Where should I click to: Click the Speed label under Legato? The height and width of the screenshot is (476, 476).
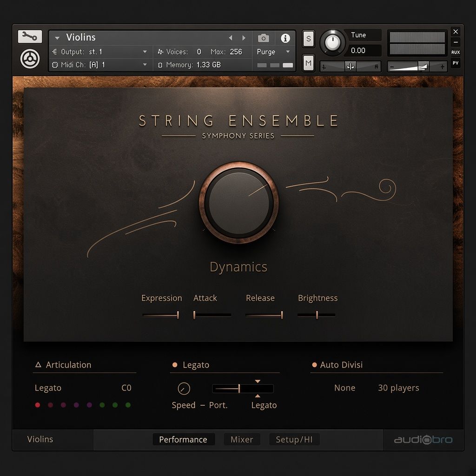click(183, 405)
